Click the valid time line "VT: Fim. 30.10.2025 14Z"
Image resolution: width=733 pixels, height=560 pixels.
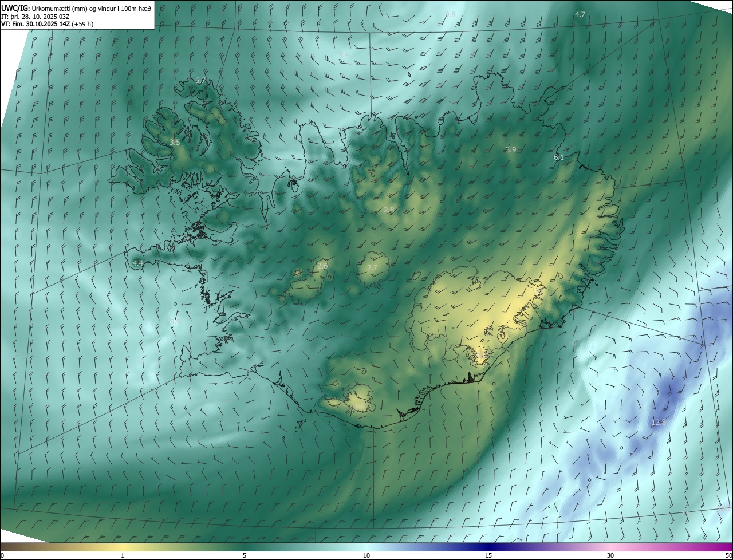[36, 24]
